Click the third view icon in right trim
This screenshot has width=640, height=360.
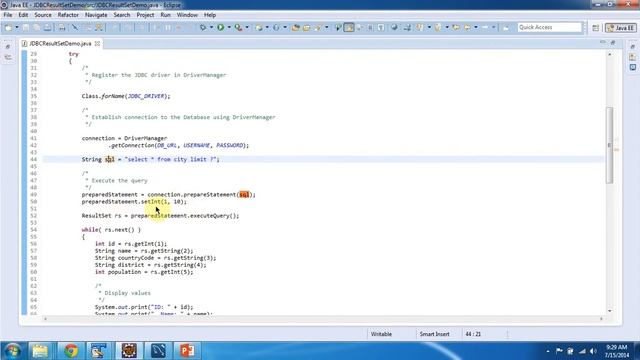[632, 67]
